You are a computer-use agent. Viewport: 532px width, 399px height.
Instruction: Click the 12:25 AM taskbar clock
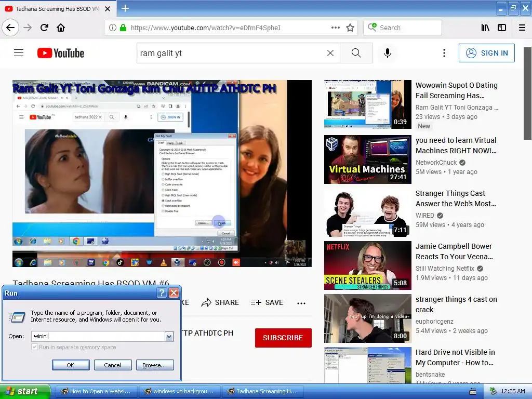(513, 391)
